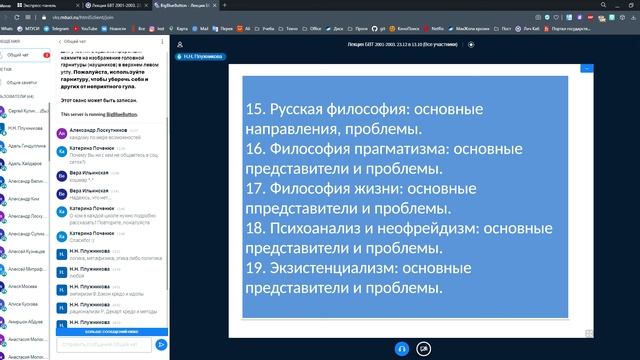Click the share webcam button below the slide
Screen dimensions: 640x360
coord(424,349)
